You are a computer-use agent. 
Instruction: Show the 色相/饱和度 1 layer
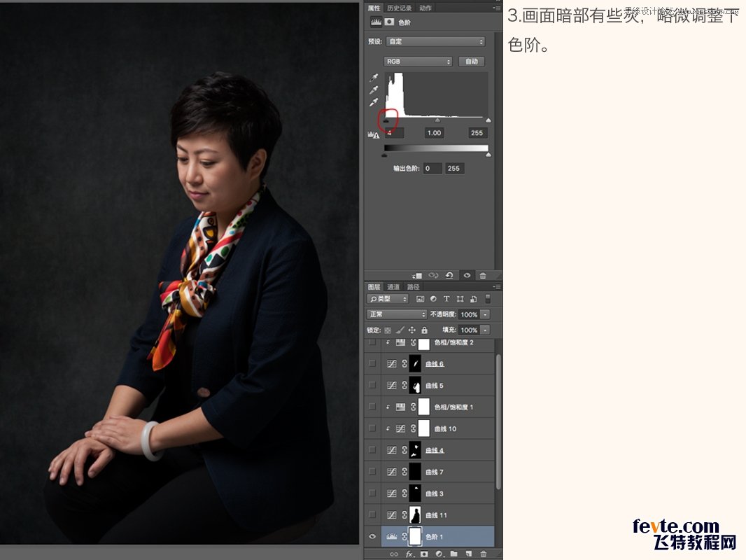point(372,407)
